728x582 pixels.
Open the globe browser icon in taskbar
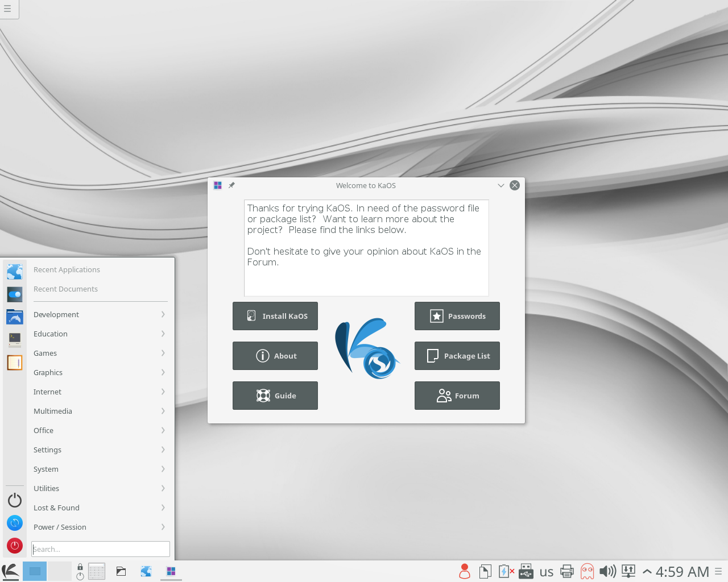point(146,571)
